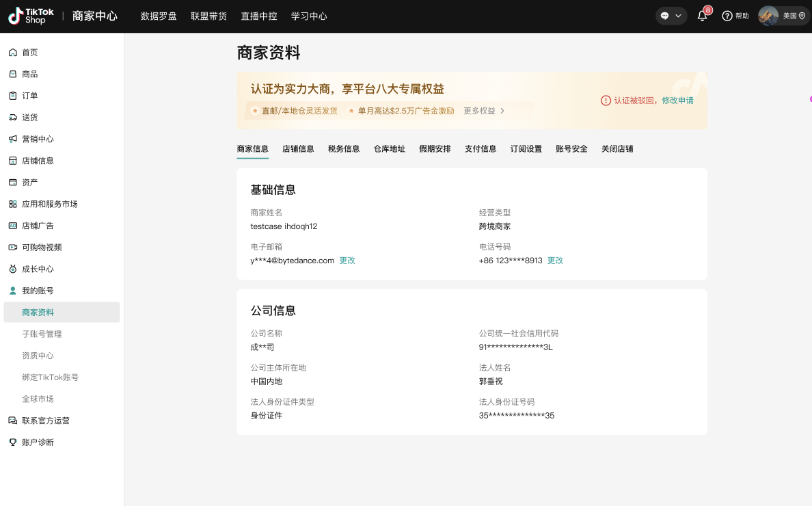Click 更改 next to email address
812x506 pixels.
point(347,261)
